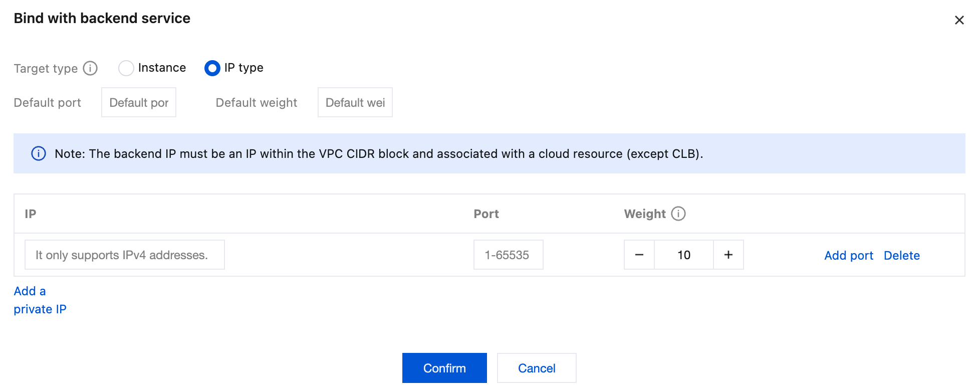Close the Bind with backend service dialog
This screenshot has height=392, width=980.
click(x=959, y=20)
